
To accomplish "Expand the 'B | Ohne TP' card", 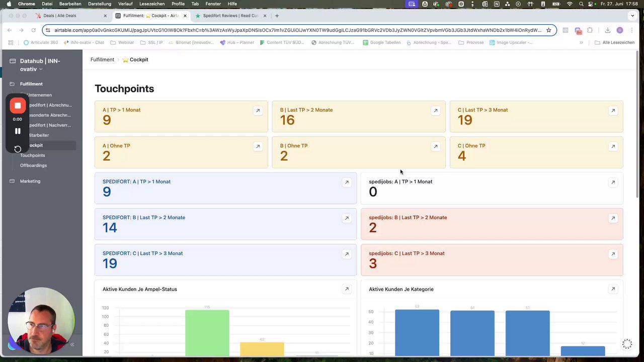I will pyautogui.click(x=435, y=146).
